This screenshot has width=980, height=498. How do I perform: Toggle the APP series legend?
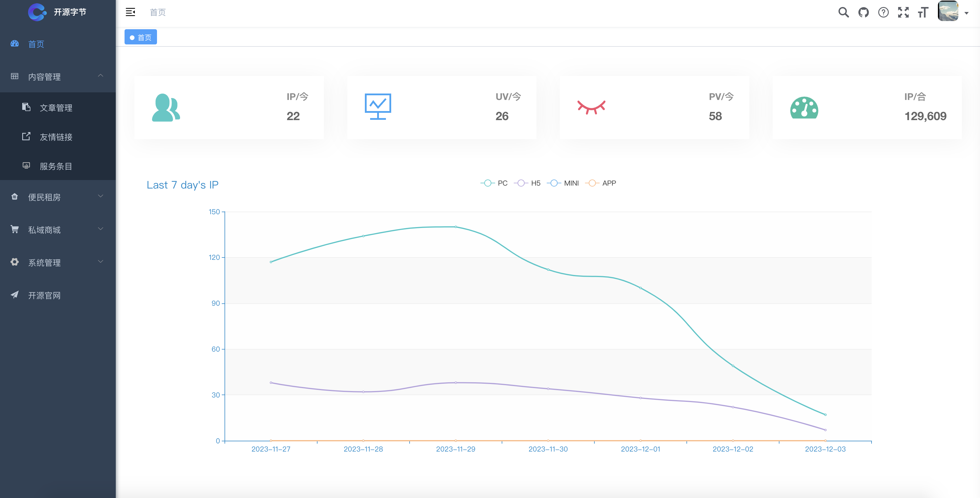tap(601, 183)
